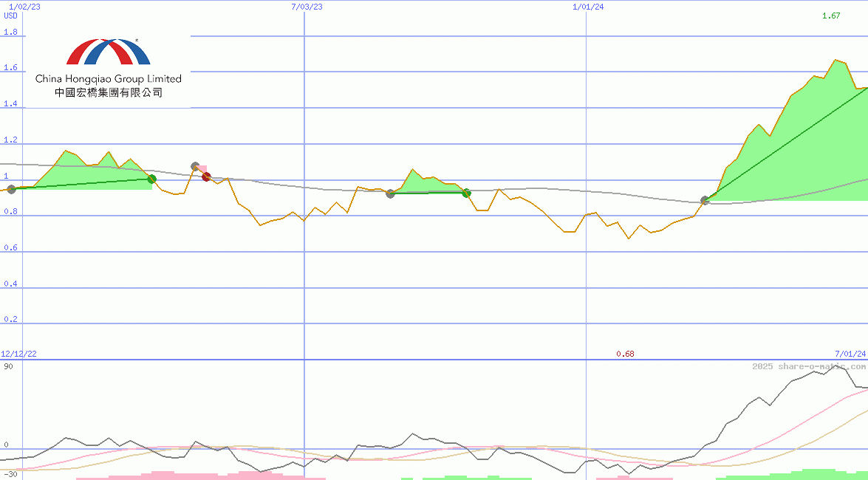Click gray entry marker at chart's left edge
Viewport: 868px width, 480px height.
tap(11, 190)
